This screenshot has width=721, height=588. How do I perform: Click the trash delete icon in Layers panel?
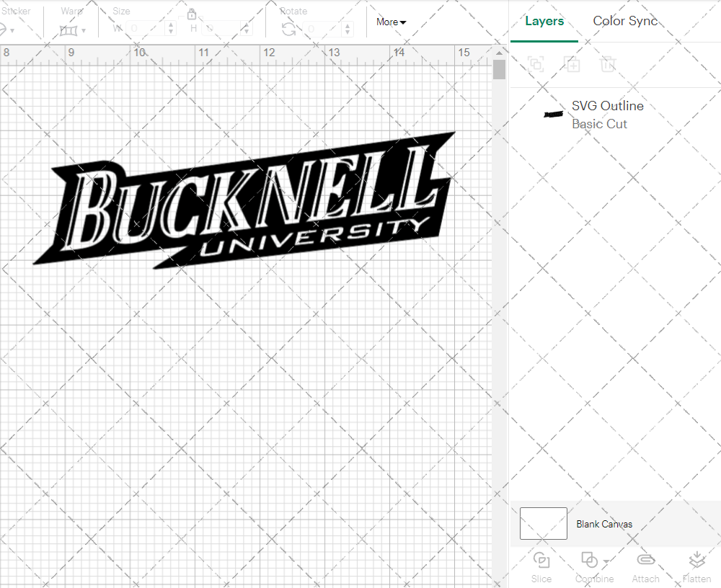[608, 64]
